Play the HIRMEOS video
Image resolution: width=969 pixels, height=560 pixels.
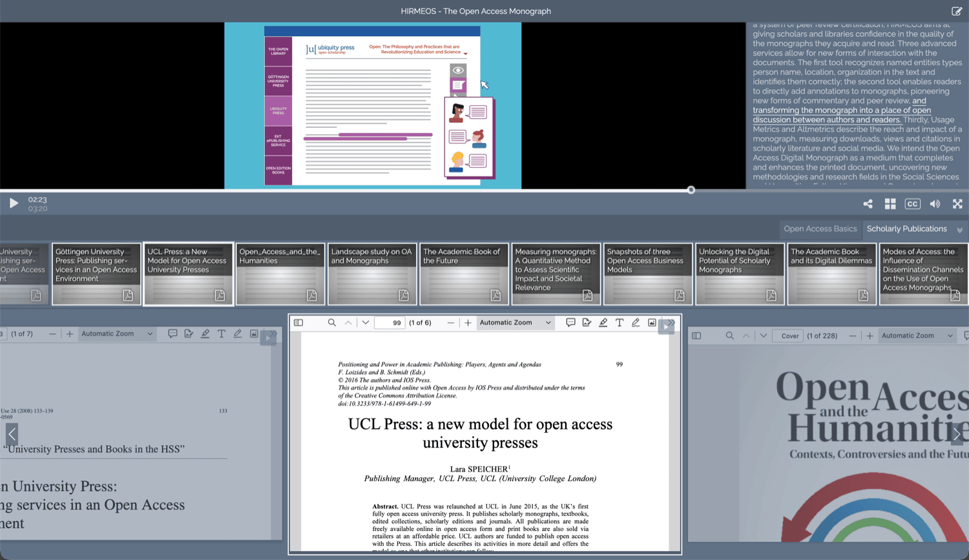[x=14, y=203]
